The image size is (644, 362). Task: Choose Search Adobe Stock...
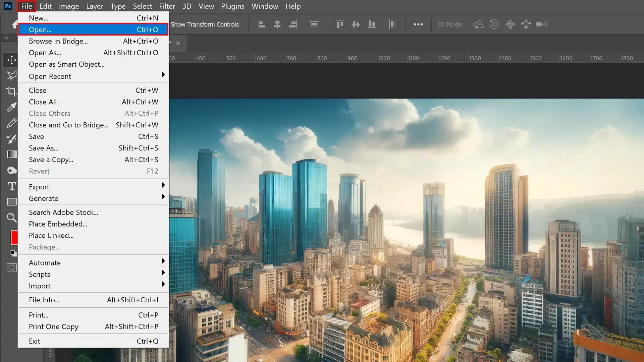tap(93, 213)
